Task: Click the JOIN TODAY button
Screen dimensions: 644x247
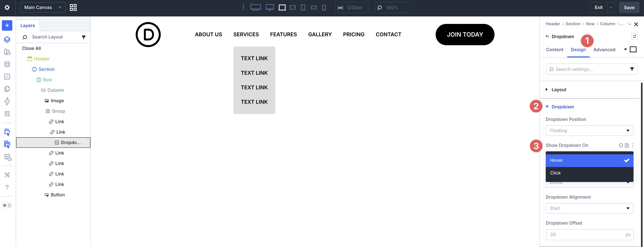Action: [x=465, y=34]
